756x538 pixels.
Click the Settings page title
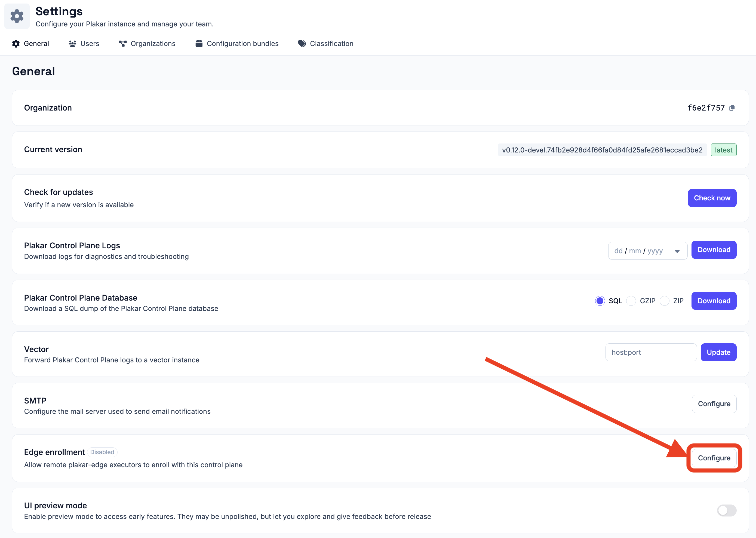click(x=59, y=11)
